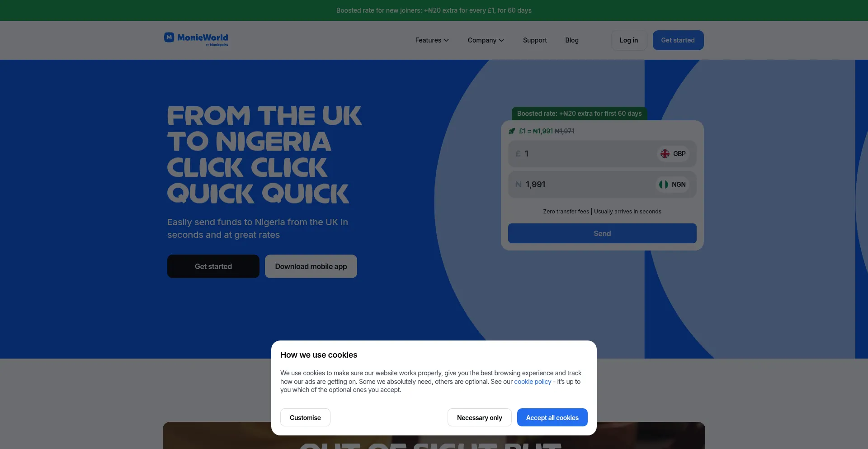Open the Support menu item

click(535, 40)
